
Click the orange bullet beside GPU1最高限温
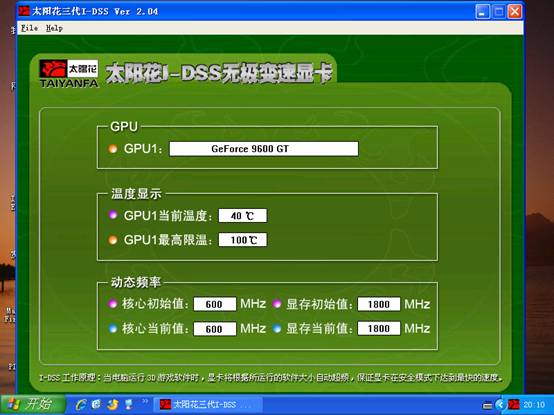pos(113,240)
